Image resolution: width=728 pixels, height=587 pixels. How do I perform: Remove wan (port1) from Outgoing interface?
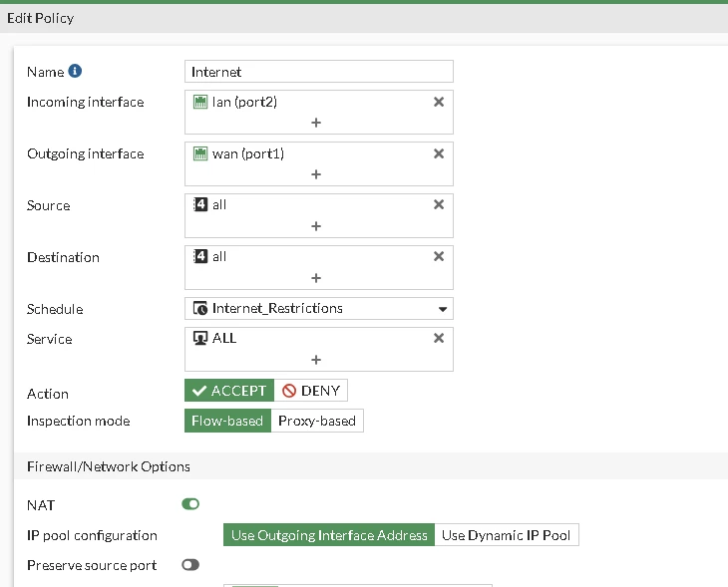pyautogui.click(x=439, y=153)
